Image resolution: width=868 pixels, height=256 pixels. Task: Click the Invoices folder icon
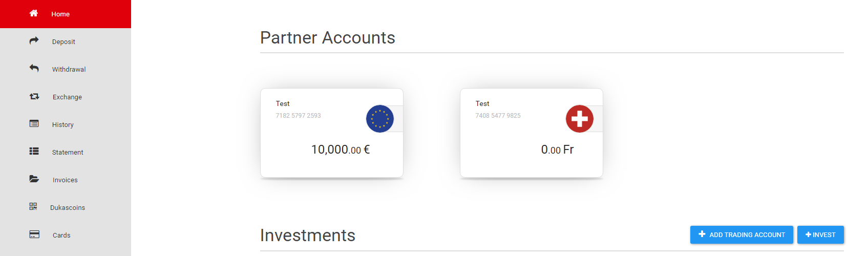(34, 179)
